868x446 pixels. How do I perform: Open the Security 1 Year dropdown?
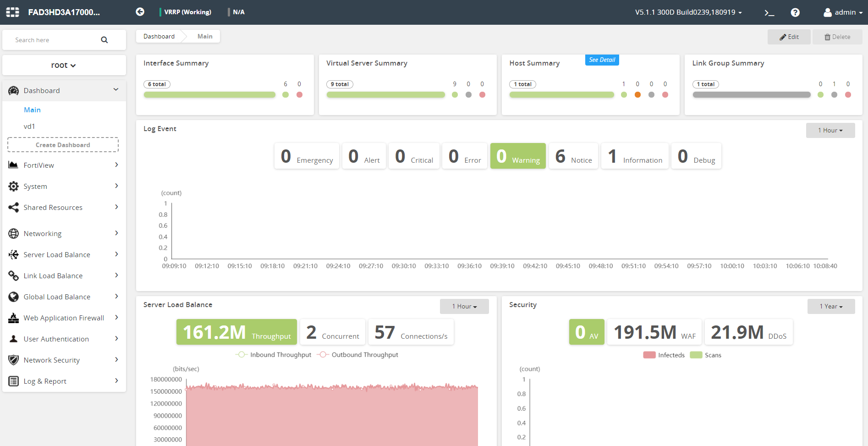(831, 307)
